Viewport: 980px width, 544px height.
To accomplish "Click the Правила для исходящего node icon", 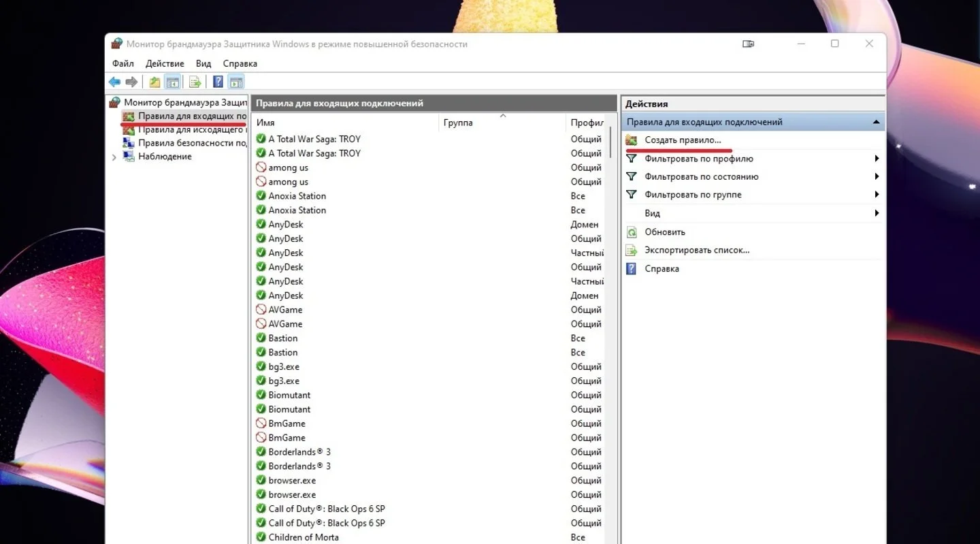I will [129, 129].
